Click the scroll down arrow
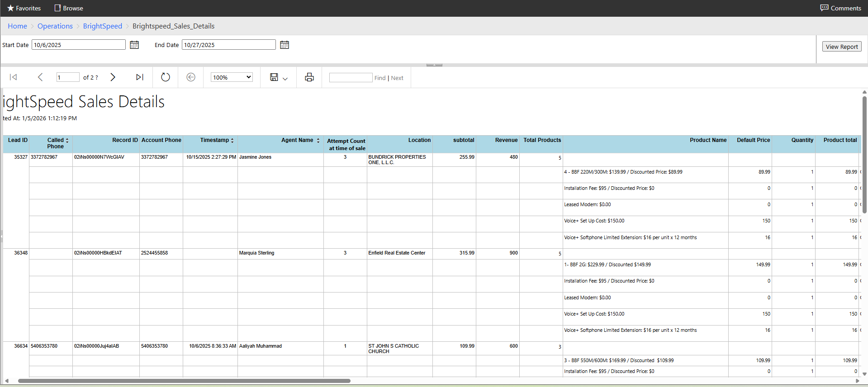Viewport: 868px width, 387px height. (864, 374)
